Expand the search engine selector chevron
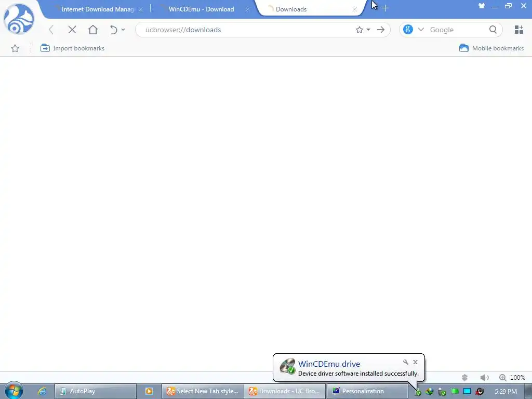The image size is (532, 399). pyautogui.click(x=421, y=30)
